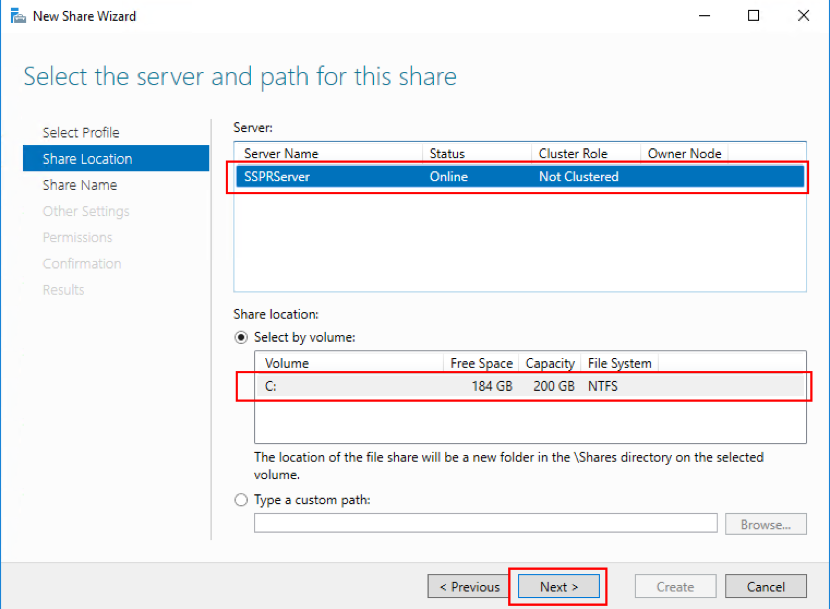Click the Capacity column header
This screenshot has height=609, width=830.
pos(550,363)
